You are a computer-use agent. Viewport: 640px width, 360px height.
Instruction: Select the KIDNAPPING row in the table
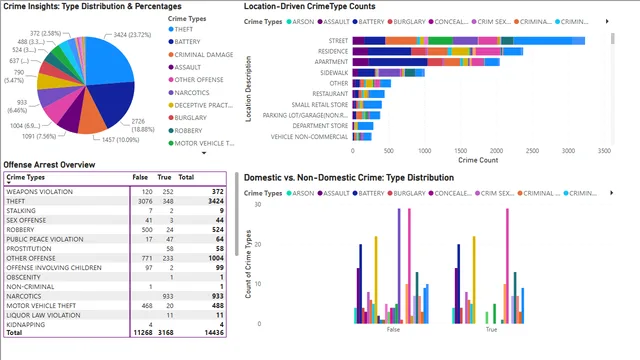point(115,324)
